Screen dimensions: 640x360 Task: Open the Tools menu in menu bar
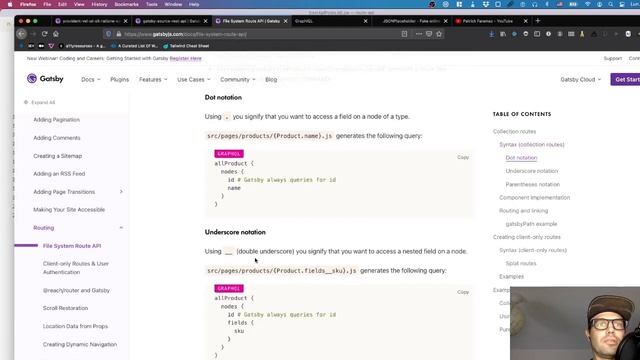151,4
